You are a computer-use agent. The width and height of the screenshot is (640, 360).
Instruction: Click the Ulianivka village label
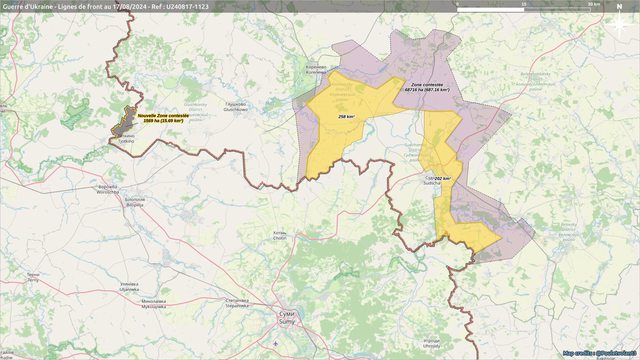(129, 287)
